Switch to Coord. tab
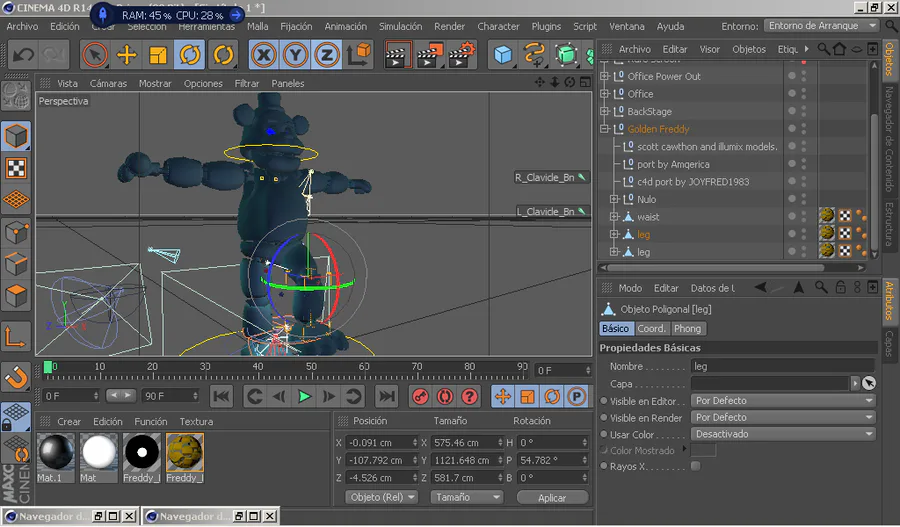900x527 pixels. [x=651, y=328]
